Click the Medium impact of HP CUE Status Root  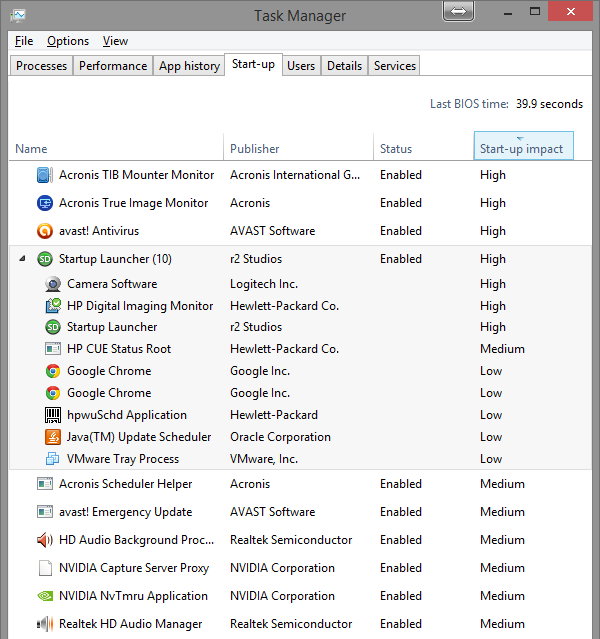503,349
